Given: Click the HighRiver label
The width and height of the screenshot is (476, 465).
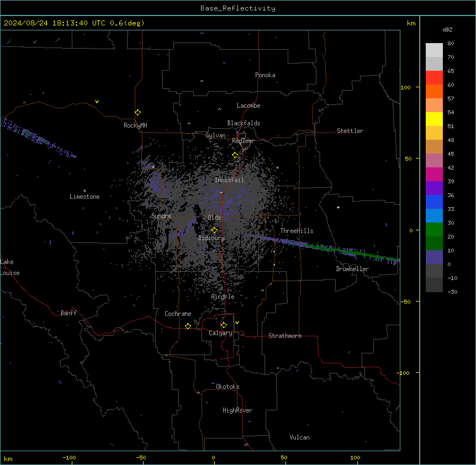Looking at the screenshot, I should click(237, 410).
